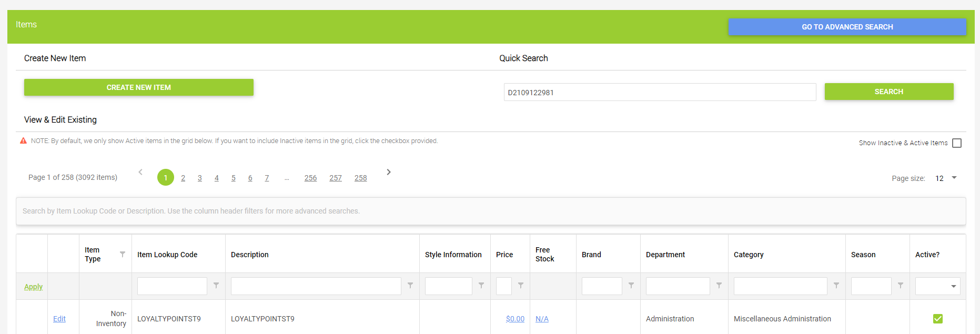The height and width of the screenshot is (334, 980).
Task: Click the Item Type column filter icon
Action: 123,254
